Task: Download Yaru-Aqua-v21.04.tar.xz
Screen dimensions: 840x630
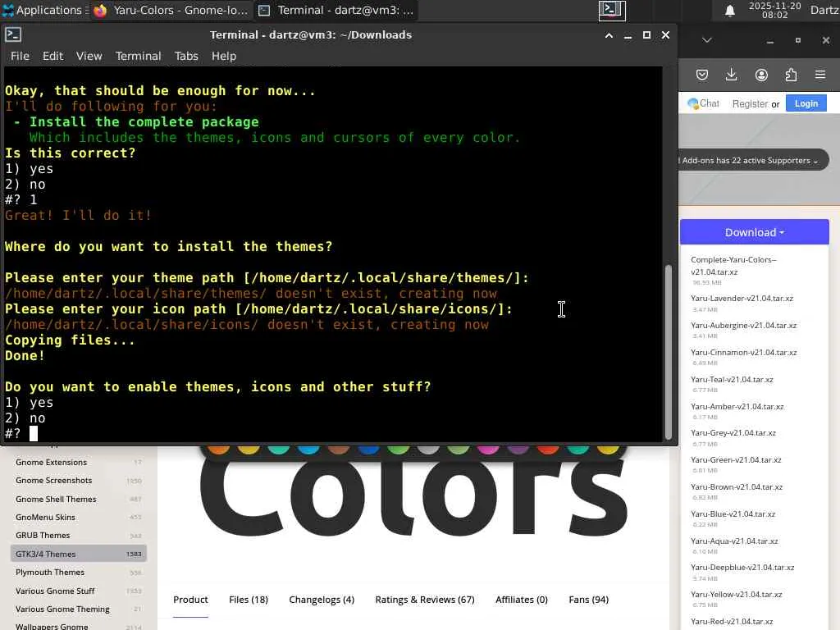Action: (x=734, y=541)
